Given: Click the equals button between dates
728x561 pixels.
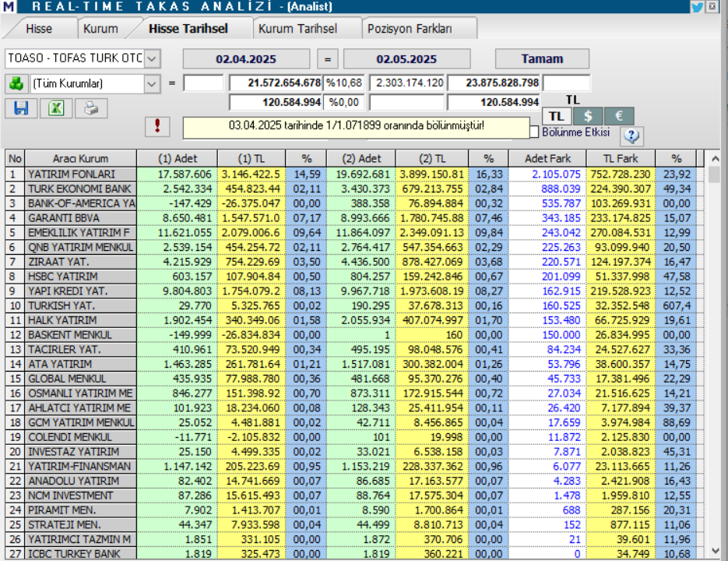Looking at the screenshot, I should pyautogui.click(x=327, y=59).
